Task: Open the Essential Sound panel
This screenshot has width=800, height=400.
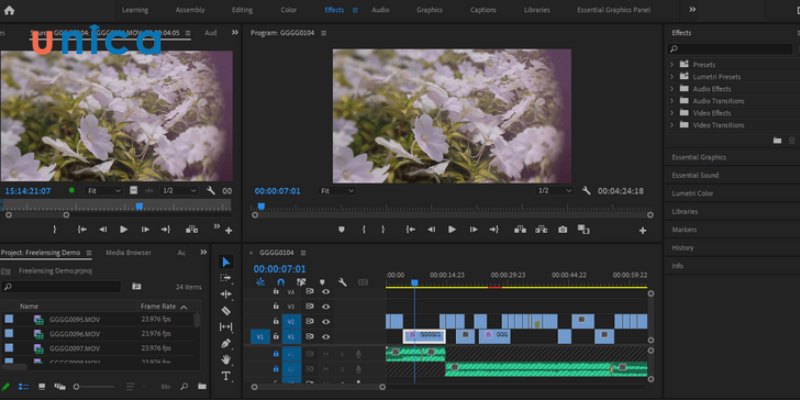Action: (x=694, y=175)
